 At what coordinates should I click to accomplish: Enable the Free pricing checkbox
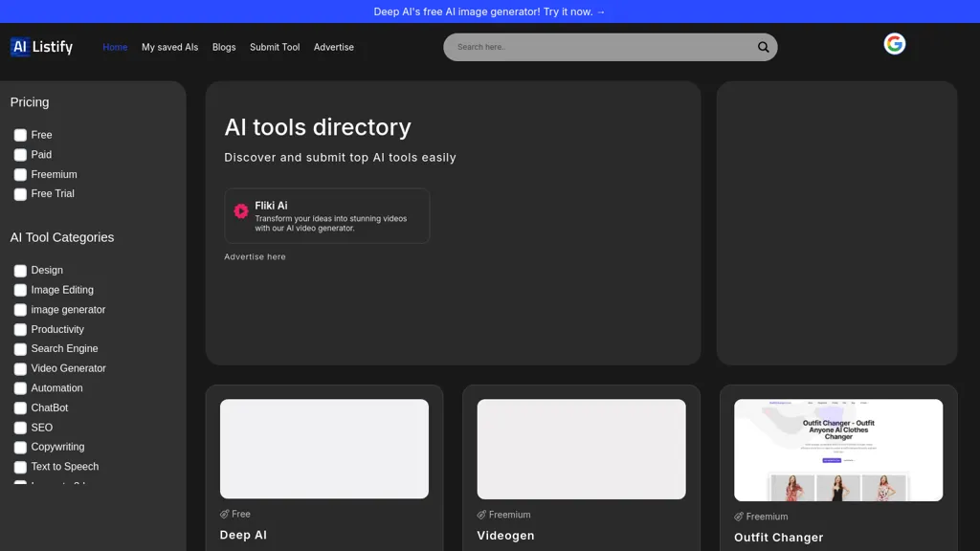tap(20, 135)
